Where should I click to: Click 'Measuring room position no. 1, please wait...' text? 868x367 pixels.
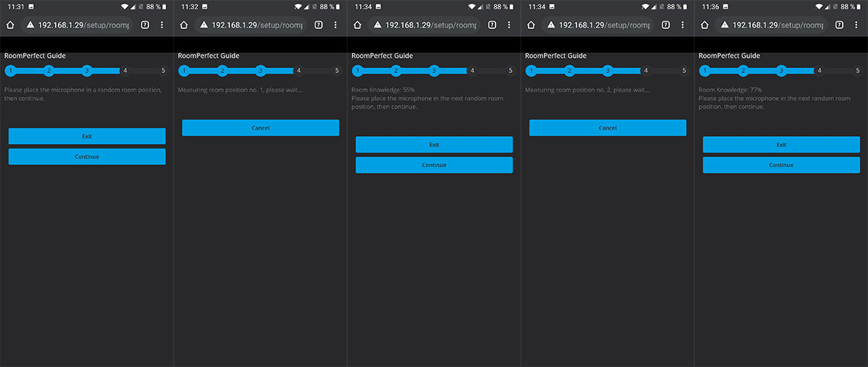point(240,90)
